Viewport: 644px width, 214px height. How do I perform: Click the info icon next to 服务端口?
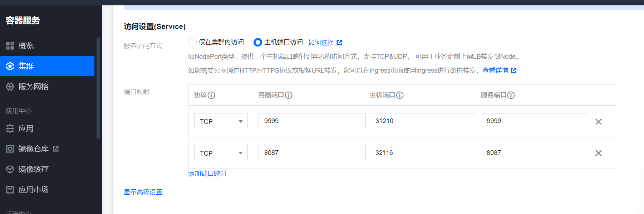click(511, 95)
